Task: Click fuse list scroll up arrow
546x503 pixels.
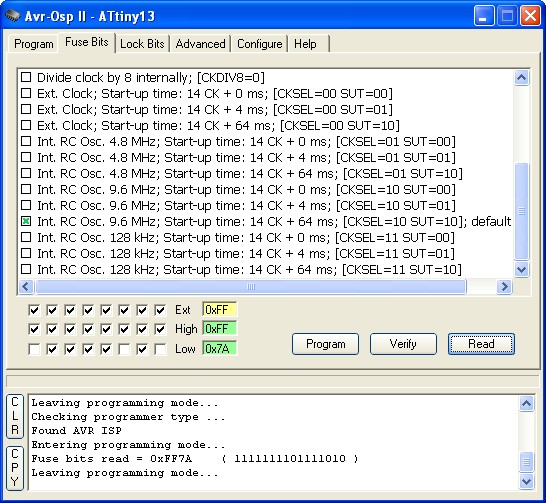Action: (x=521, y=78)
